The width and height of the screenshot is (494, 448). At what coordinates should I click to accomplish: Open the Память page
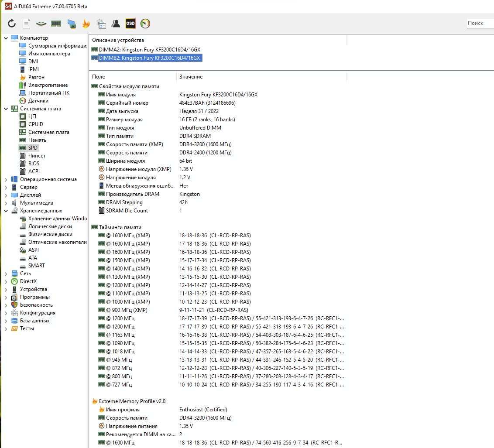click(x=37, y=140)
